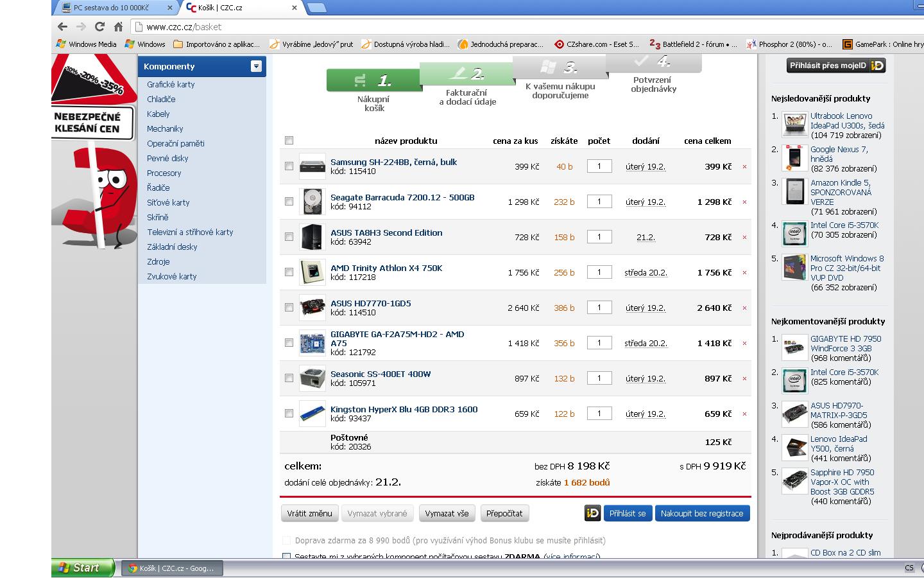The height and width of the screenshot is (578, 924).
Task: Edit quantity field for Kingston HyperX Blu
Action: coord(599,414)
